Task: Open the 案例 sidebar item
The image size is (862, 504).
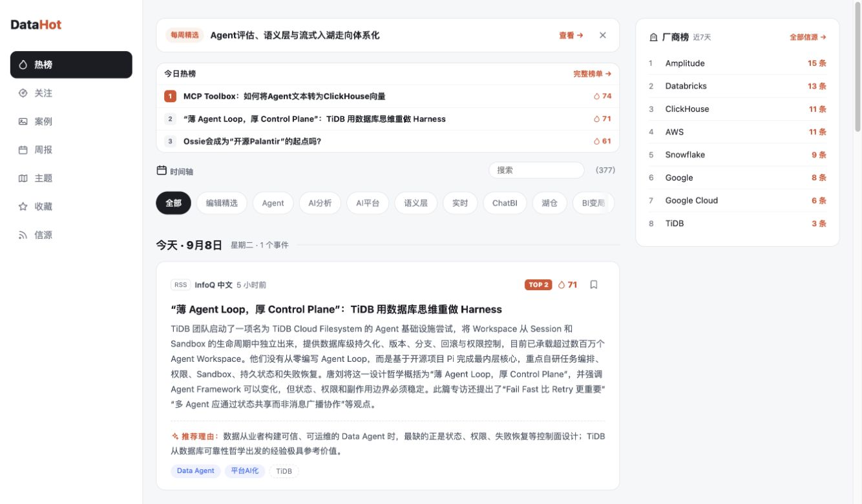Action: pyautogui.click(x=71, y=121)
